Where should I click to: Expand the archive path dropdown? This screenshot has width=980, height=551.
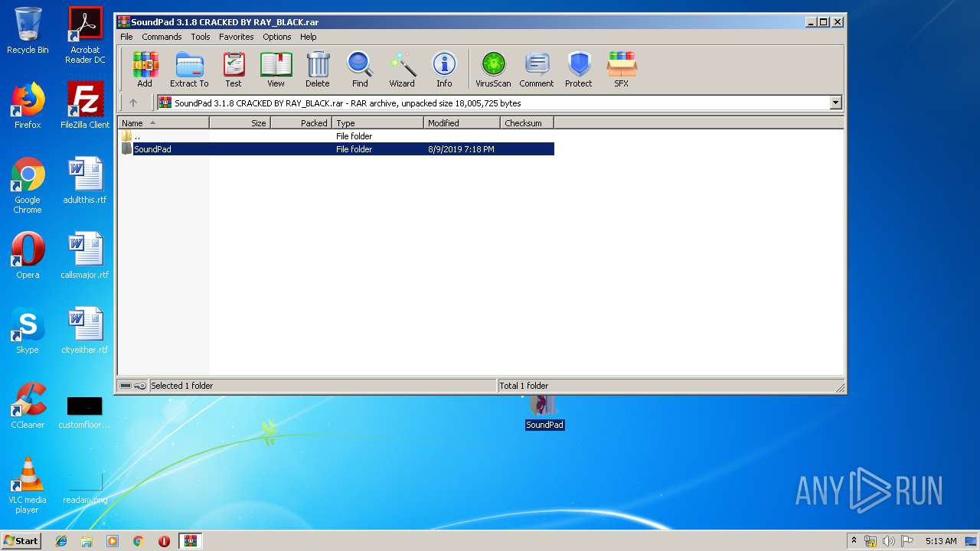pos(835,103)
